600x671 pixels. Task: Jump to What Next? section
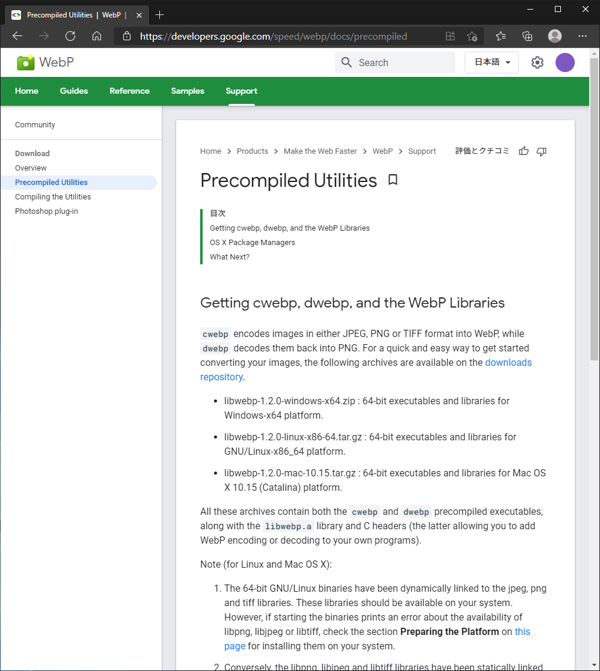coord(229,257)
